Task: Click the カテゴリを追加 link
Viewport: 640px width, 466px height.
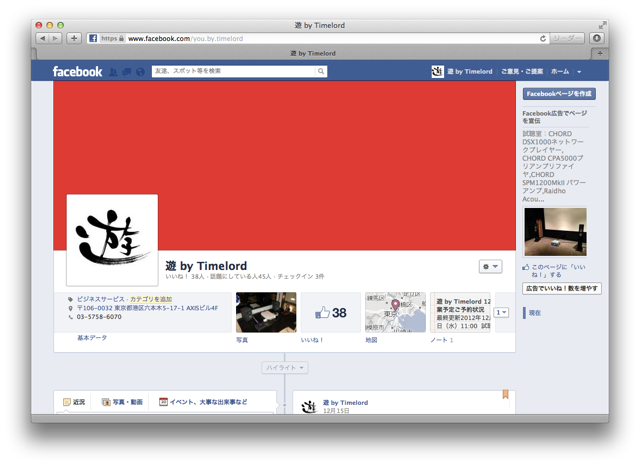Action: click(151, 299)
